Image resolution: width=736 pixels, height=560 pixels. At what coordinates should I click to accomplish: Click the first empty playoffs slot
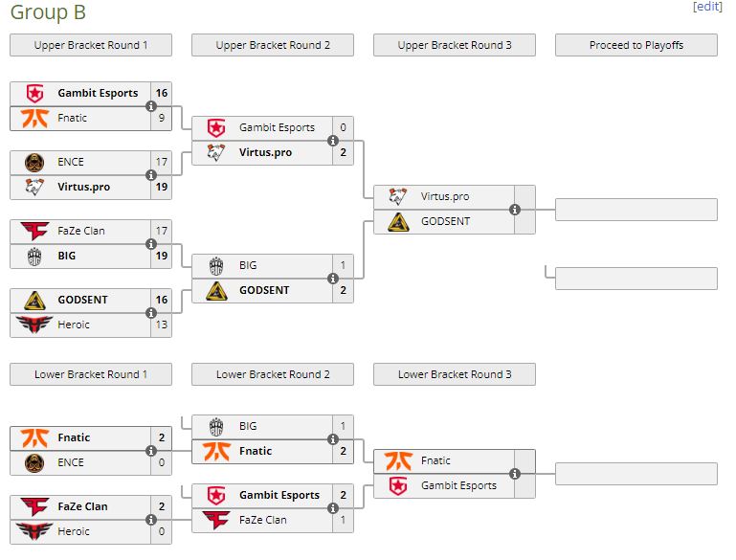tap(636, 210)
